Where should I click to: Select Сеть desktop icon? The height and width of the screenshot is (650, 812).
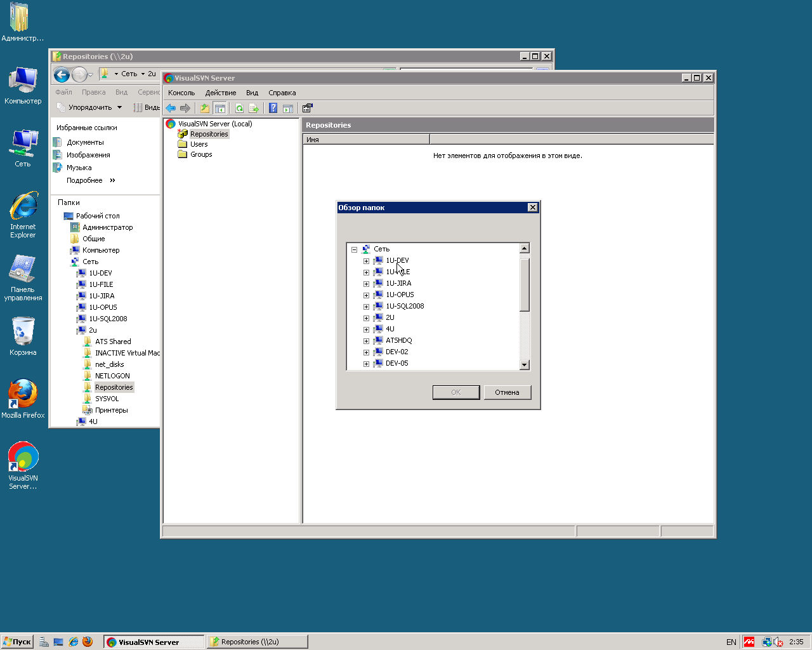point(23,148)
